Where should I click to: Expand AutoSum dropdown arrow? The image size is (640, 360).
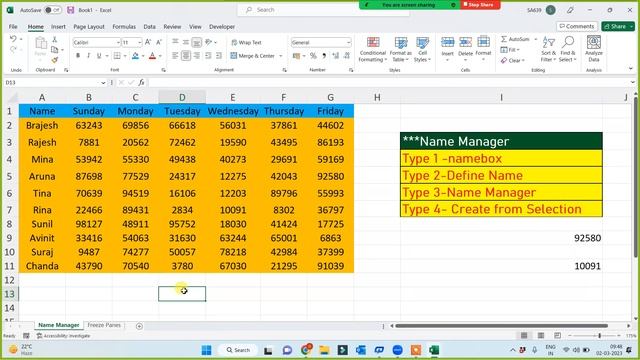536,39
